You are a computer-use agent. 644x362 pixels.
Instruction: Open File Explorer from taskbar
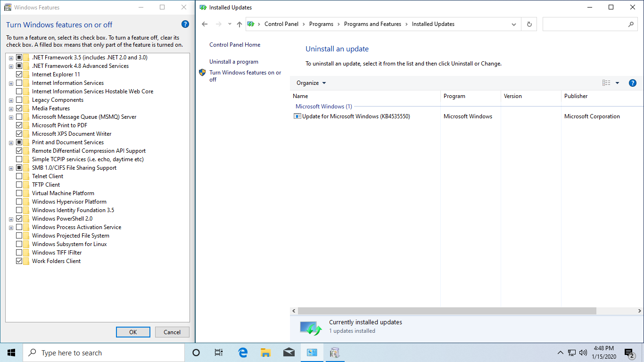(x=266, y=353)
